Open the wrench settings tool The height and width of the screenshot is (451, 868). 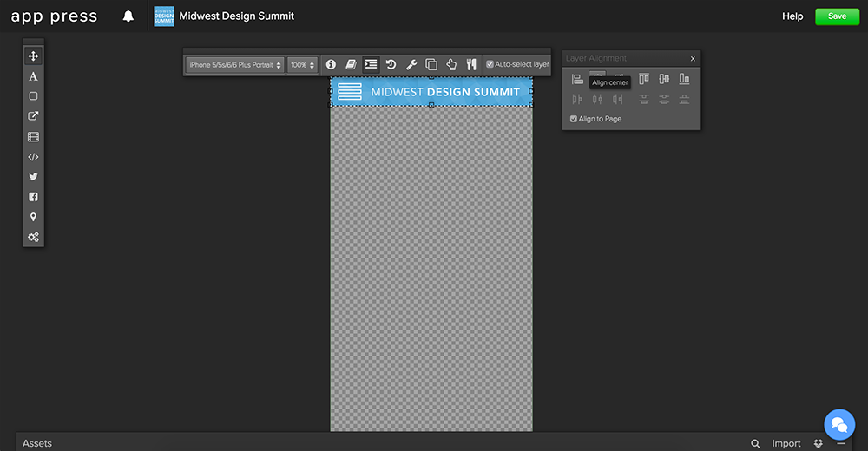tap(411, 64)
